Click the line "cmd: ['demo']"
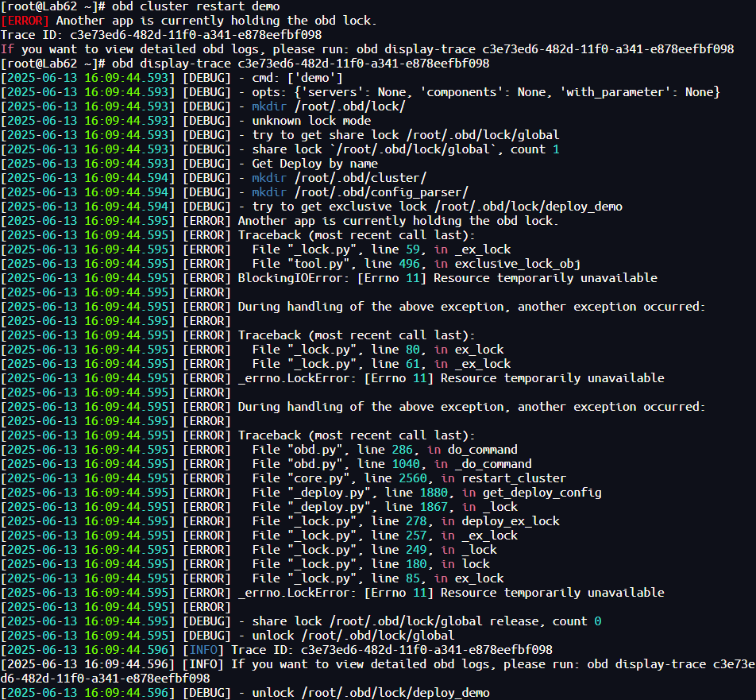 (x=297, y=78)
